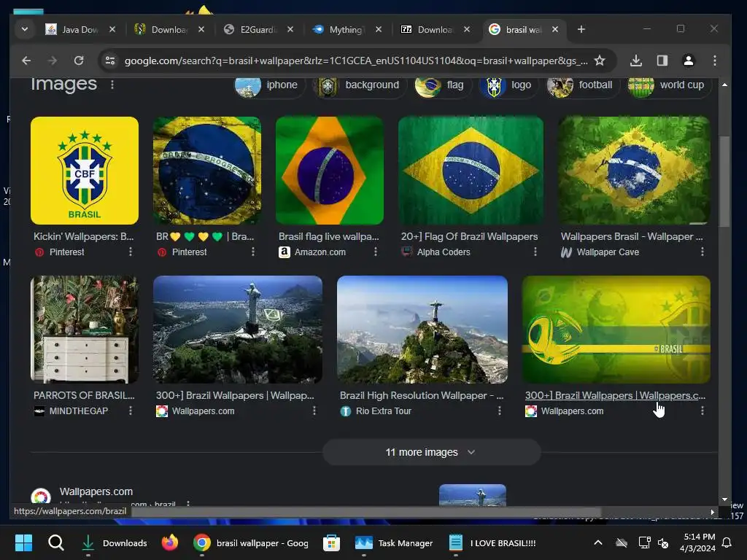Viewport: 747px width, 560px height.
Task: Click the vertical scrollbar thumb
Action: [x=724, y=182]
